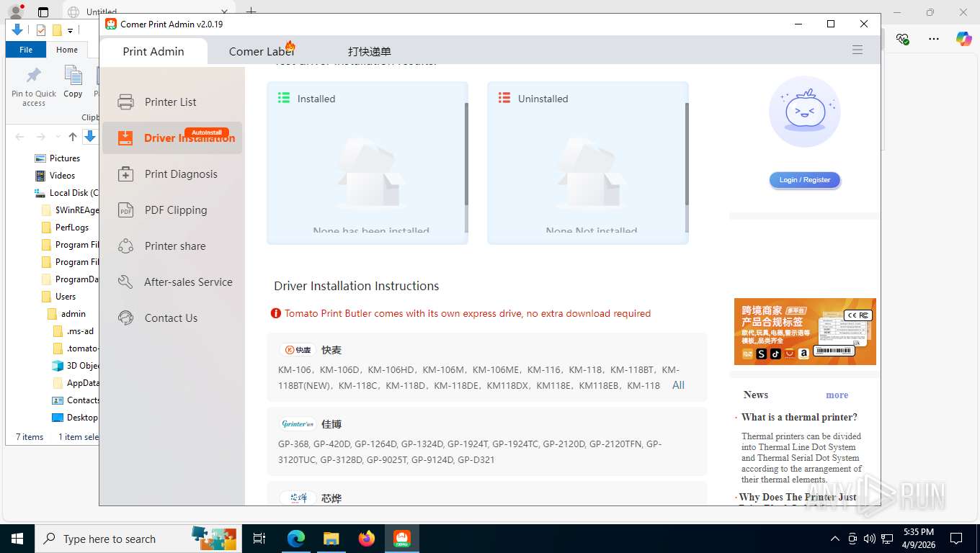Click the red warning info icon
Screen dimensions: 980x553
276,313
